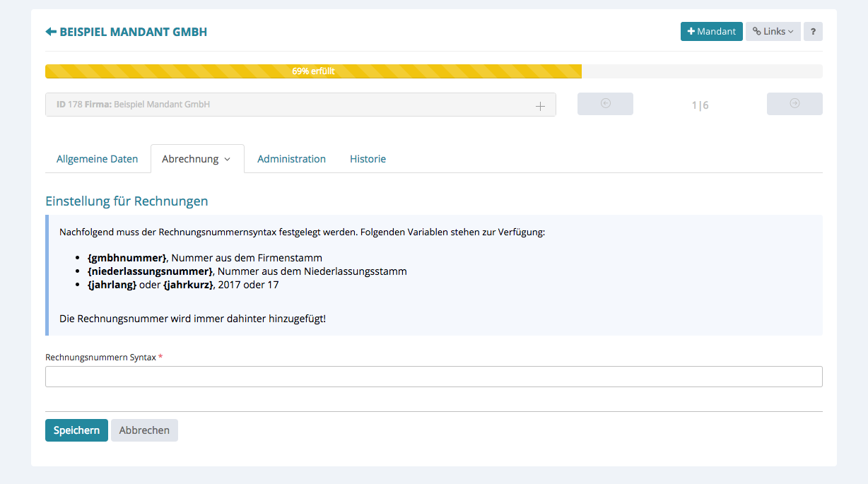This screenshot has height=484, width=868.
Task: Expand the Links dropdown chevron
Action: coord(791,32)
